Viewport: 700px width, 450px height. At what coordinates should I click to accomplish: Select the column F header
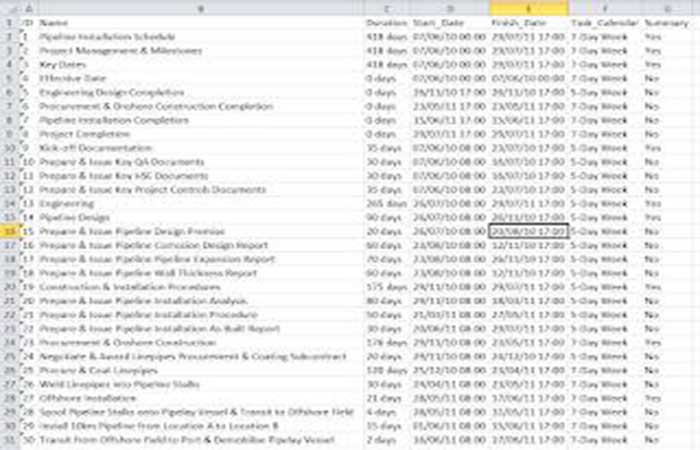pyautogui.click(x=605, y=8)
